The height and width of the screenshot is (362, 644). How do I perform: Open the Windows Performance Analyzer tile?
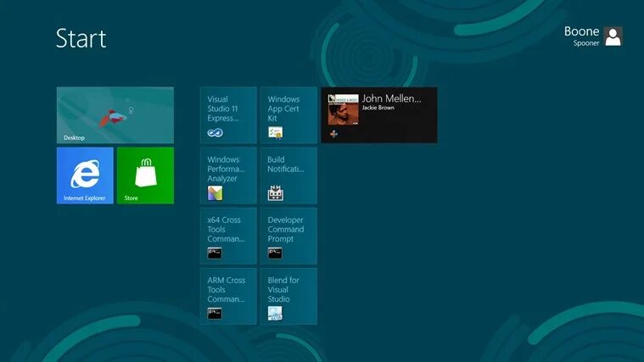coord(228,175)
